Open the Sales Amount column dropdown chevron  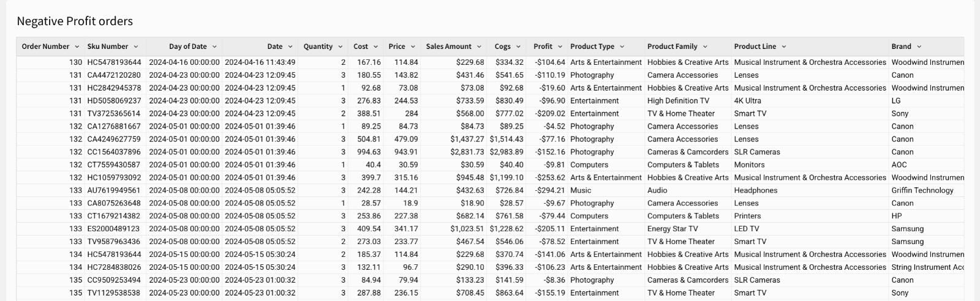(479, 46)
